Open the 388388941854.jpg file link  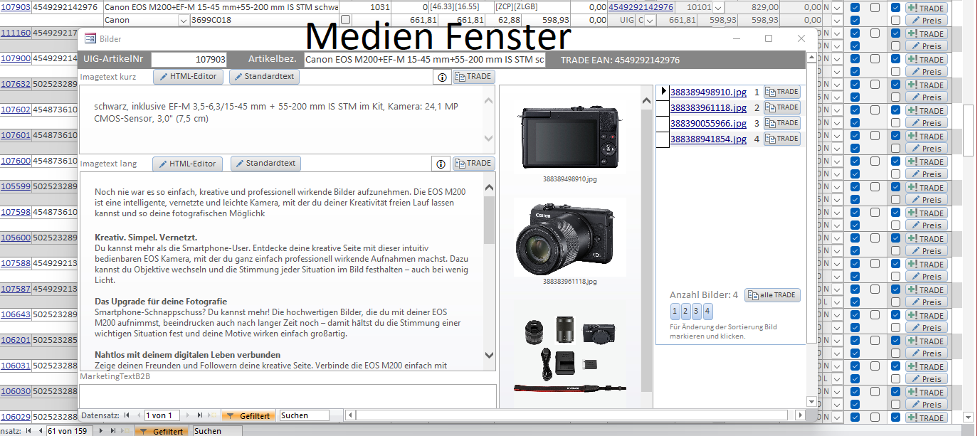pyautogui.click(x=708, y=139)
